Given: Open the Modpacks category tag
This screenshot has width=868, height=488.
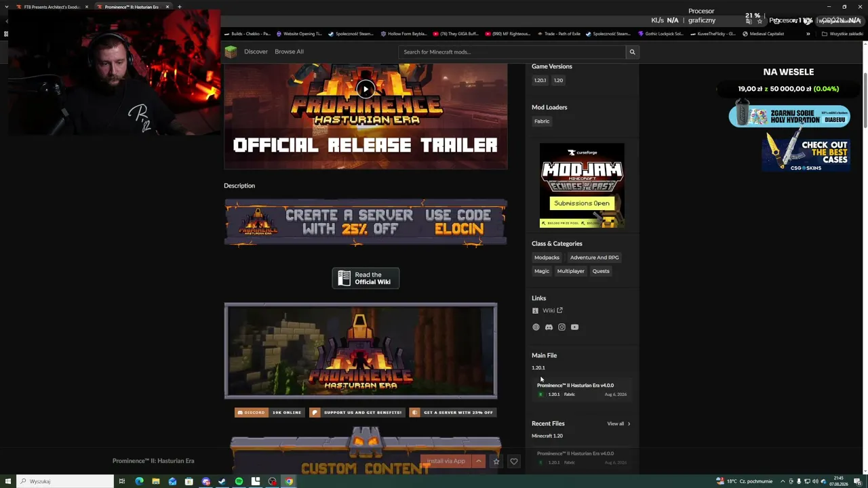Looking at the screenshot, I should [x=547, y=258].
